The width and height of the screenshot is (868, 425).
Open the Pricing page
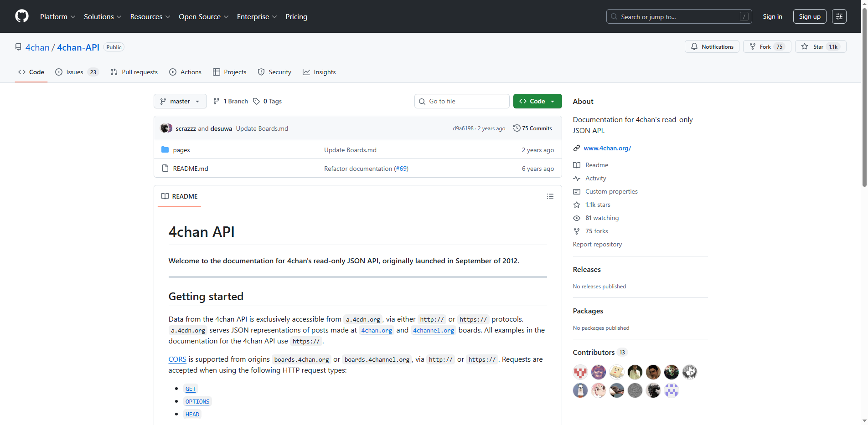(x=296, y=16)
